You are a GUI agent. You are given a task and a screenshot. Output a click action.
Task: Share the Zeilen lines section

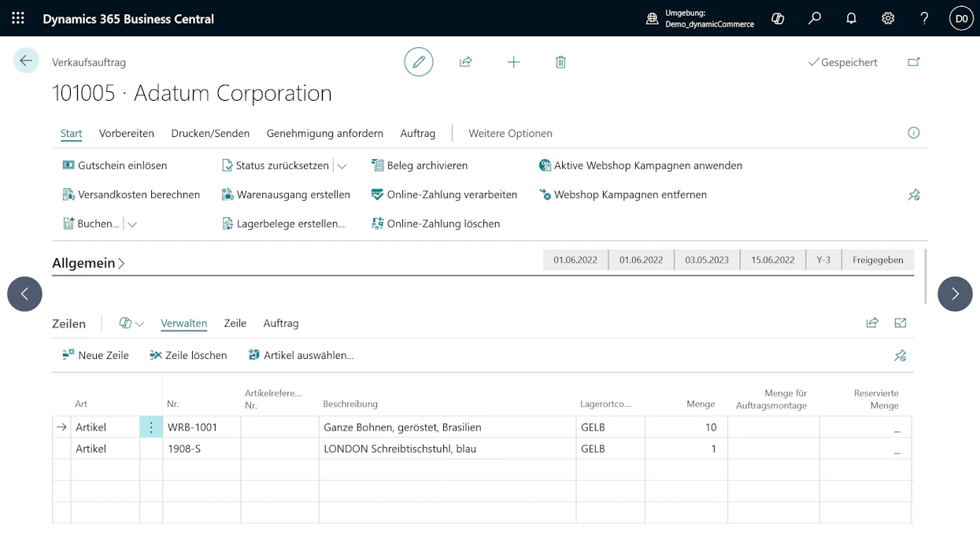(x=872, y=323)
